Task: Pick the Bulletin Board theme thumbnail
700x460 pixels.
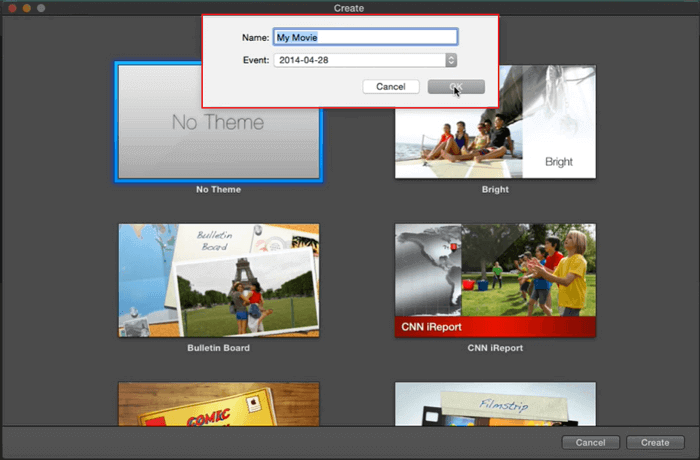Action: [218, 280]
